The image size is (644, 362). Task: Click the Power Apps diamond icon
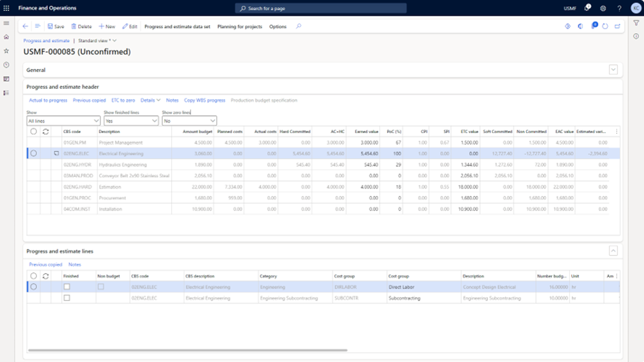point(568,27)
